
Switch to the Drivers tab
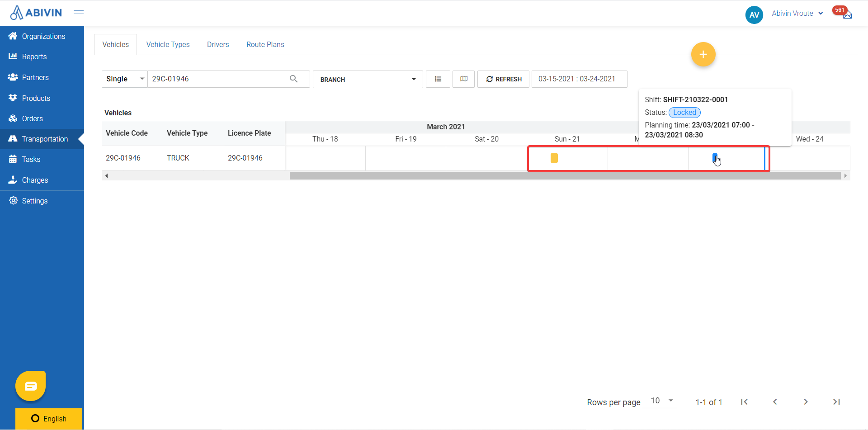click(x=218, y=44)
